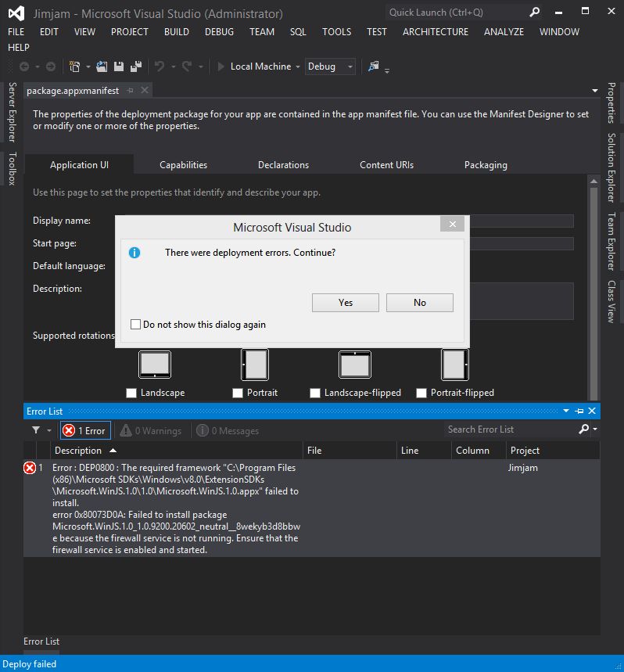Open the Local Machine target dropdown

[x=298, y=66]
